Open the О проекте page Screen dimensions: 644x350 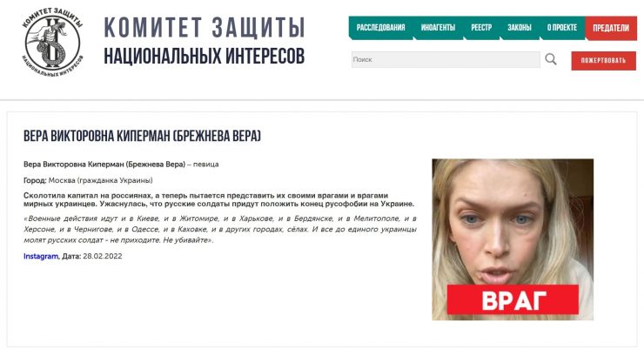tap(562, 28)
